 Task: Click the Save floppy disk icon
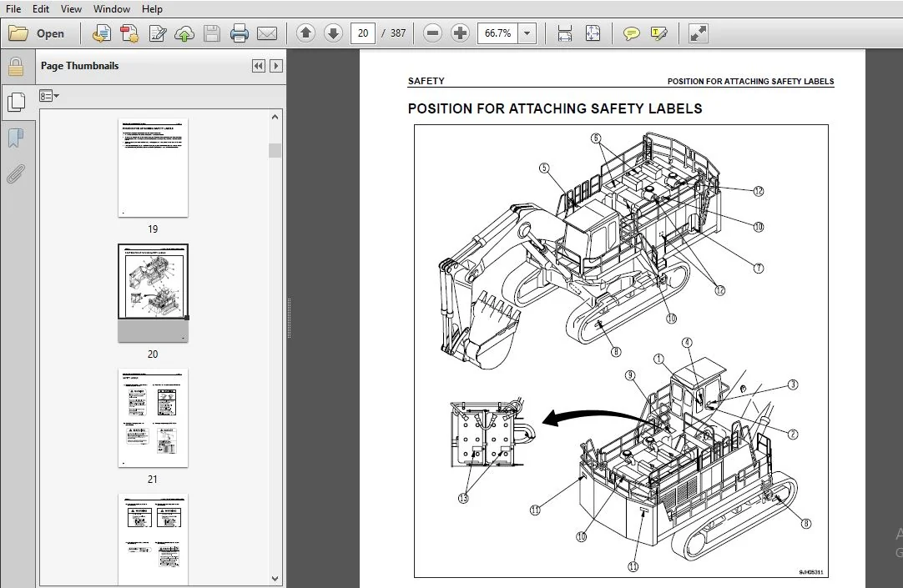pyautogui.click(x=212, y=33)
